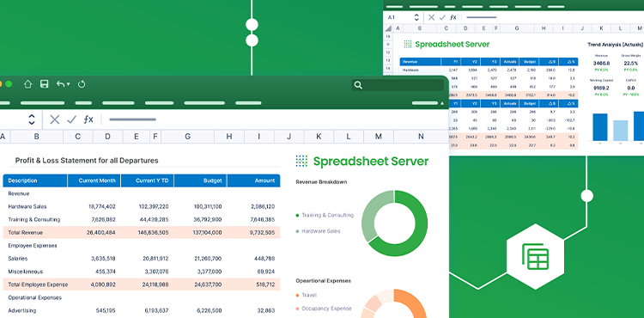The width and height of the screenshot is (644, 318).
Task: Select cell value 102,397,220
Action: pos(154,206)
